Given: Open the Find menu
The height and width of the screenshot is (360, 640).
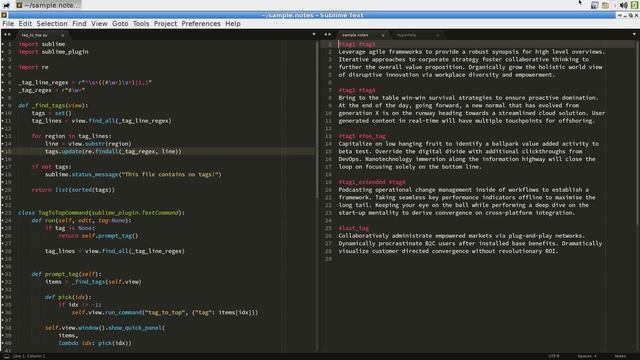Looking at the screenshot, I should [x=79, y=24].
